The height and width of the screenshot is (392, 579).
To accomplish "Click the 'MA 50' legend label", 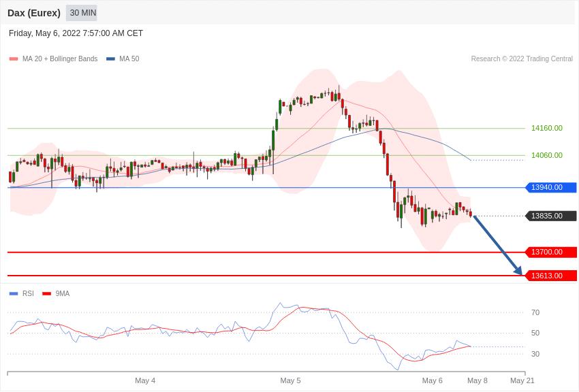I will click(x=129, y=59).
